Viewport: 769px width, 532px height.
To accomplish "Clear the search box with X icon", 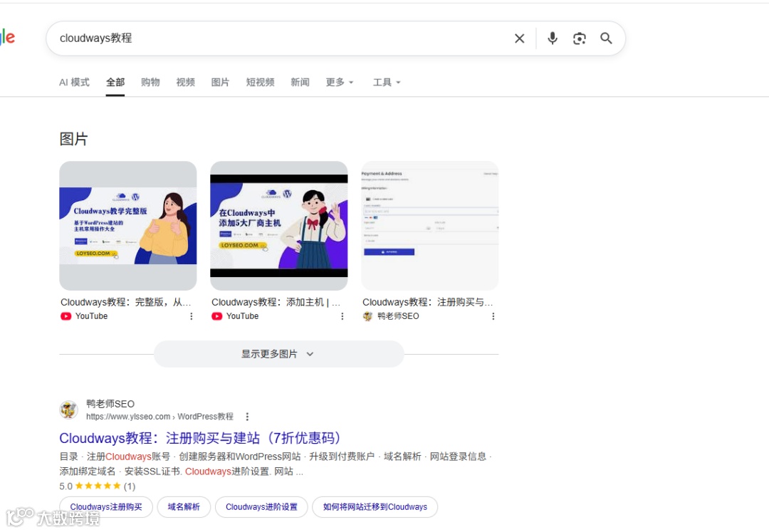I will [519, 38].
